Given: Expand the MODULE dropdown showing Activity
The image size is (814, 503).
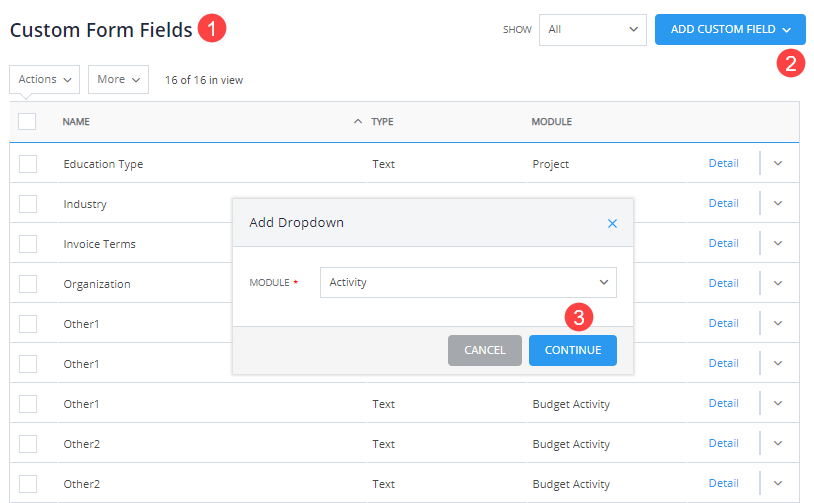Looking at the screenshot, I should [x=468, y=282].
